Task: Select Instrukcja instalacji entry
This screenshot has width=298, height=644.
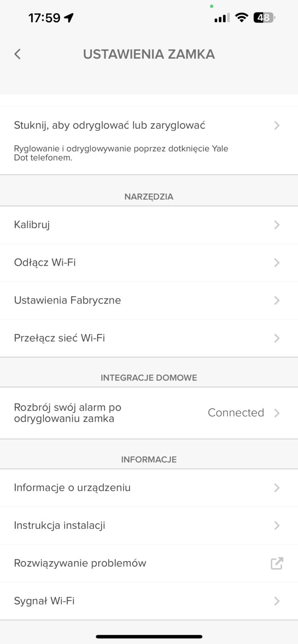Action: click(x=60, y=526)
